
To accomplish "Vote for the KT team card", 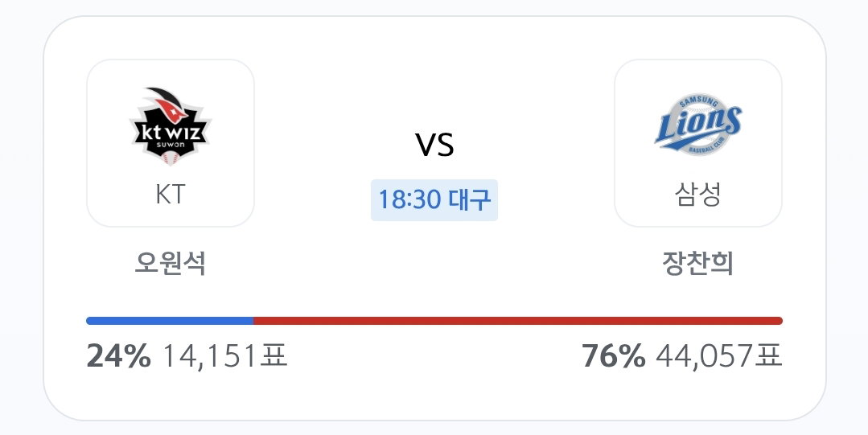I will (171, 143).
